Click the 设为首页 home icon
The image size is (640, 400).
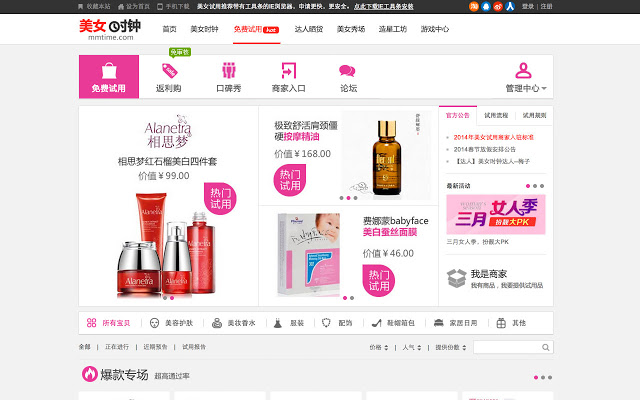coord(121,7)
